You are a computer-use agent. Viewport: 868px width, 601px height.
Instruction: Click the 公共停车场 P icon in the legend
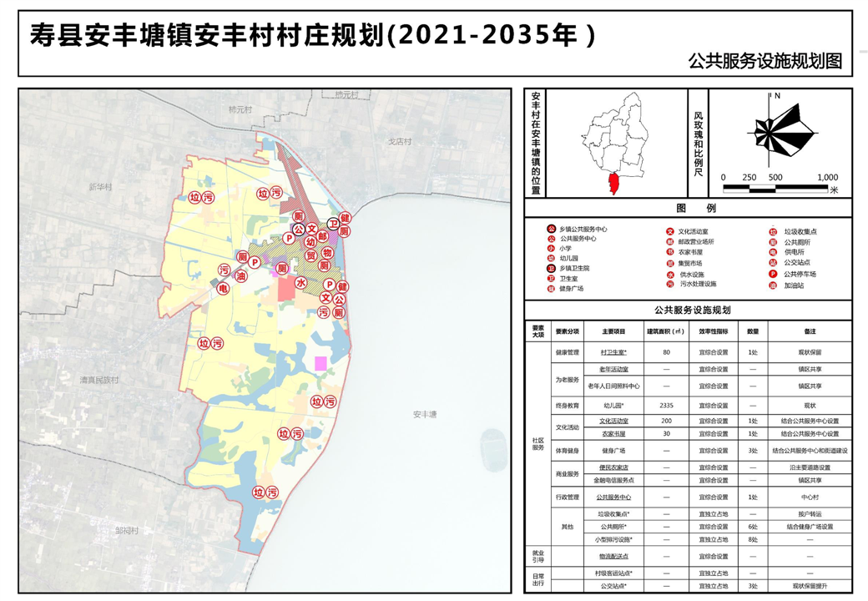(773, 274)
